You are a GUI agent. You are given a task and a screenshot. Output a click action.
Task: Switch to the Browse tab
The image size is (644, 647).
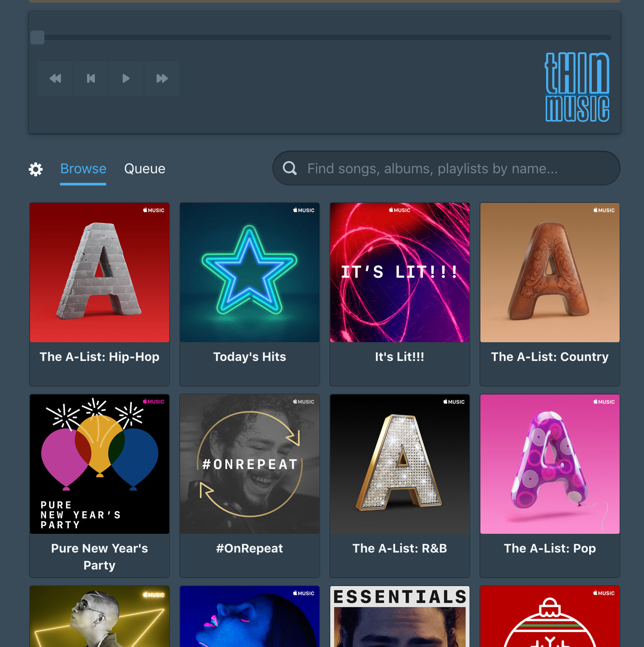click(x=83, y=168)
